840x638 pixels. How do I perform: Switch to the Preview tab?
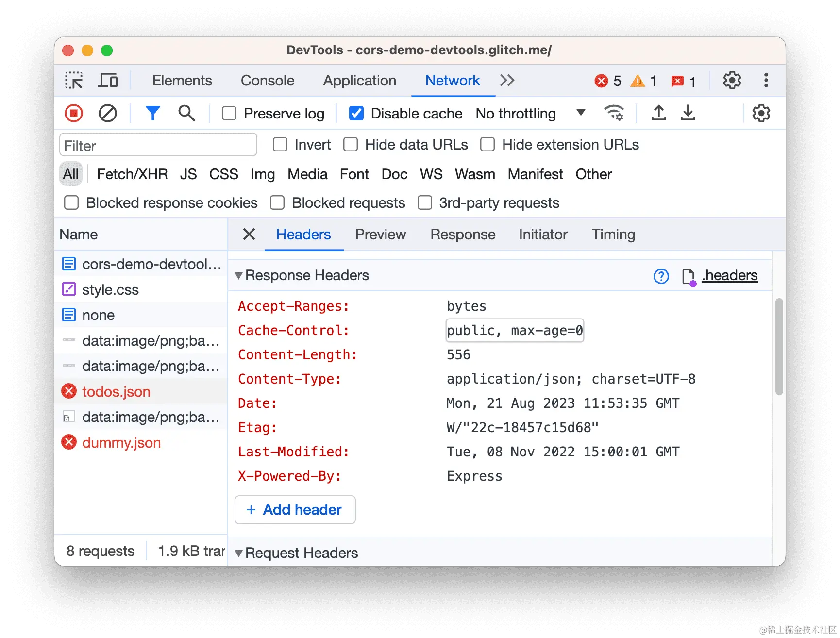coord(381,235)
